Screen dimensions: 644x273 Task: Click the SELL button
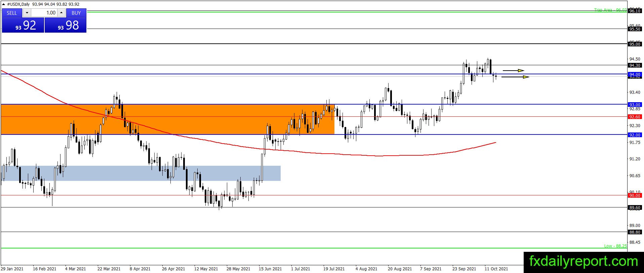12,13
